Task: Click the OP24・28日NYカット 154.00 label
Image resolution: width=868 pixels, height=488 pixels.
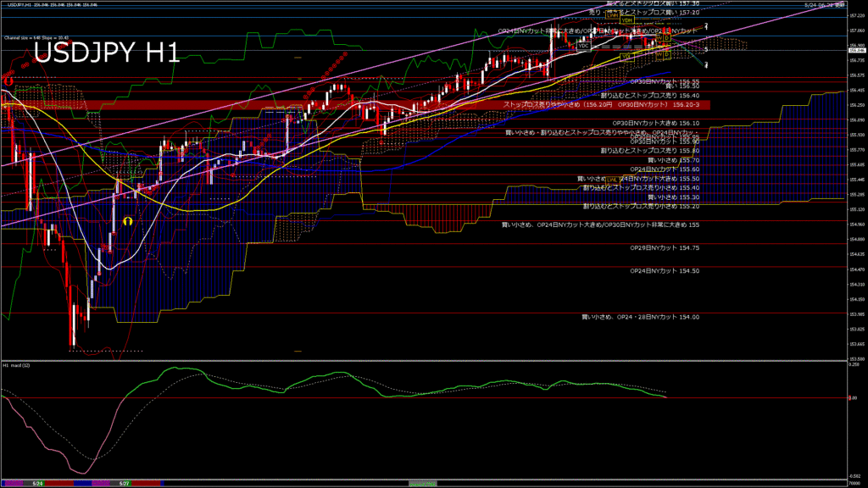Action: (641, 317)
